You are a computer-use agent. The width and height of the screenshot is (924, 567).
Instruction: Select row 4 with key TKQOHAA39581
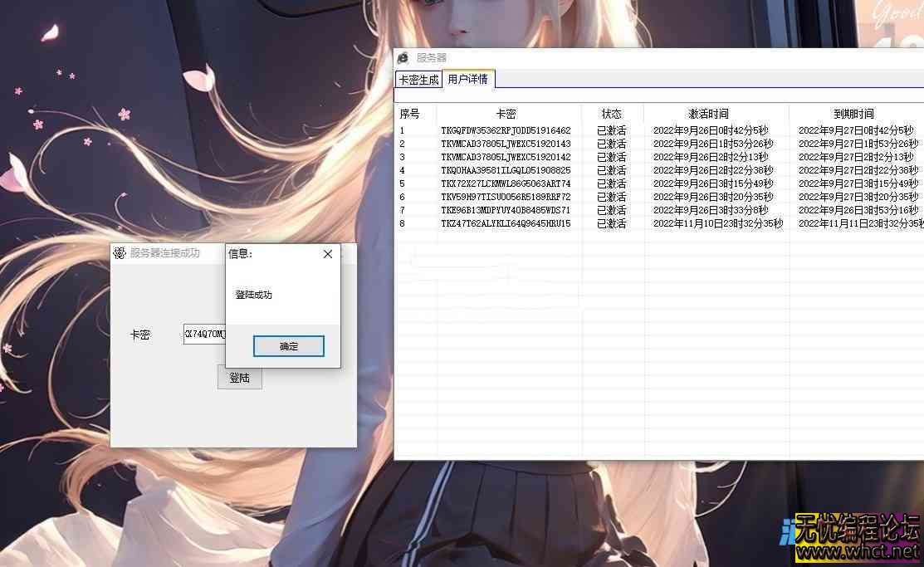click(509, 170)
